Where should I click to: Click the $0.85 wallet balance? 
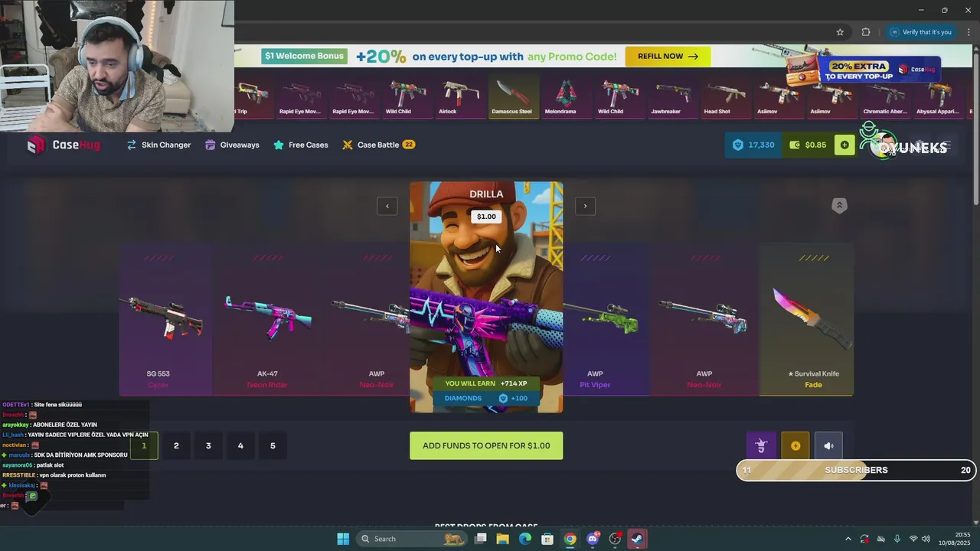coord(808,145)
